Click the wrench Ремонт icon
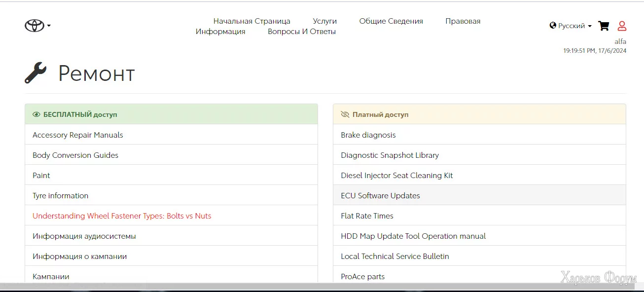Screen dimensions: 644x292 [x=36, y=73]
